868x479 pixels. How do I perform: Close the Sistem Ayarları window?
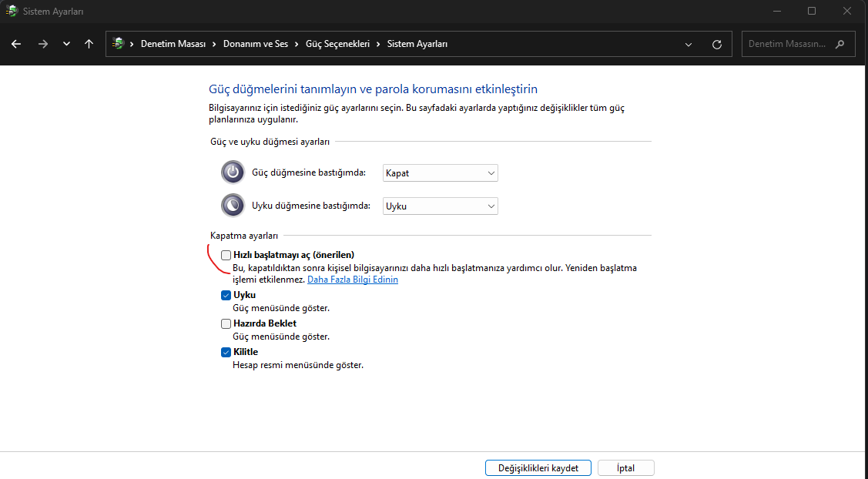click(847, 11)
